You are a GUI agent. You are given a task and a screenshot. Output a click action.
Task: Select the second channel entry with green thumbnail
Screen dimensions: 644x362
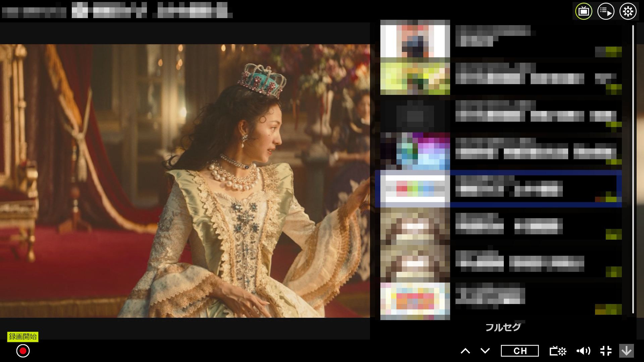(x=415, y=76)
